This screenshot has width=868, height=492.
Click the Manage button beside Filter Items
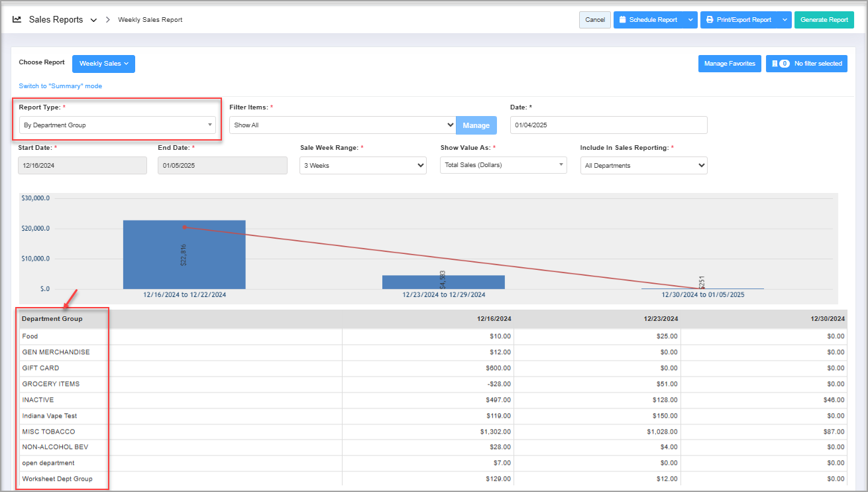[x=476, y=125]
